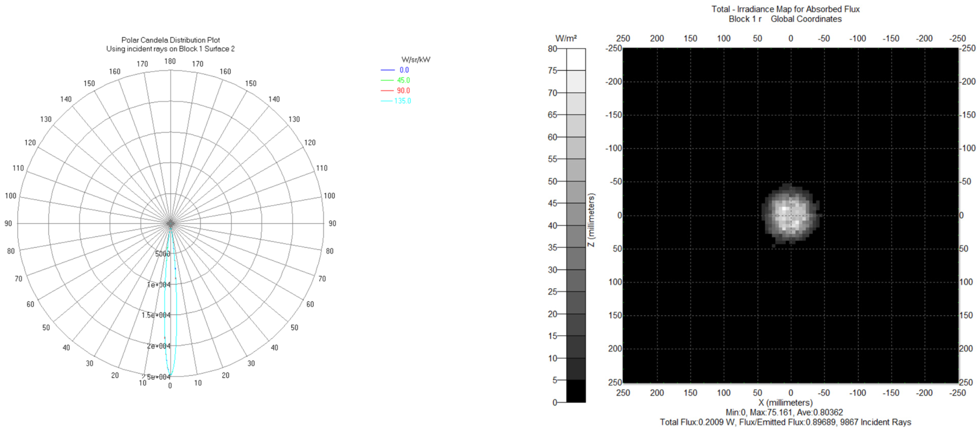Click the 1.5e+004 radial label

tap(156, 315)
